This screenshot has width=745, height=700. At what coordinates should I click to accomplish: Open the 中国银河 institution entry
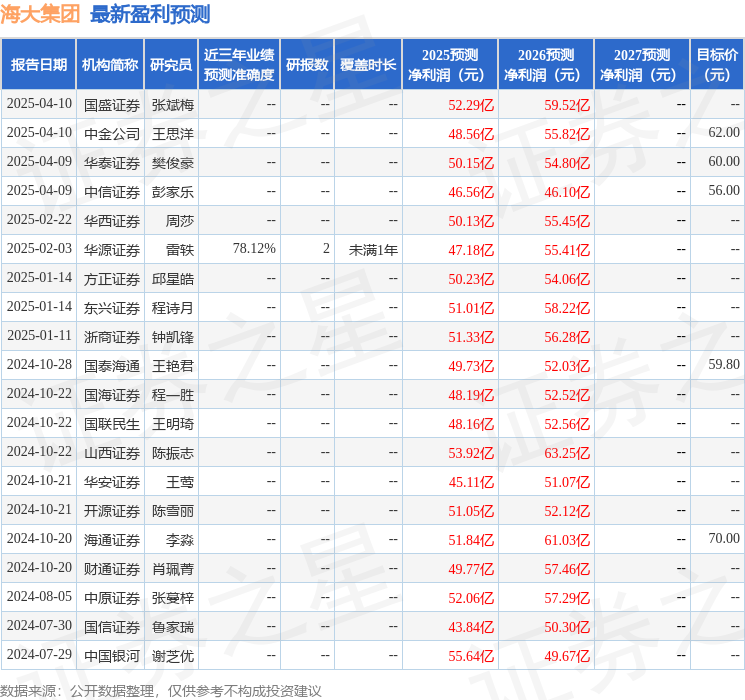pyautogui.click(x=112, y=656)
